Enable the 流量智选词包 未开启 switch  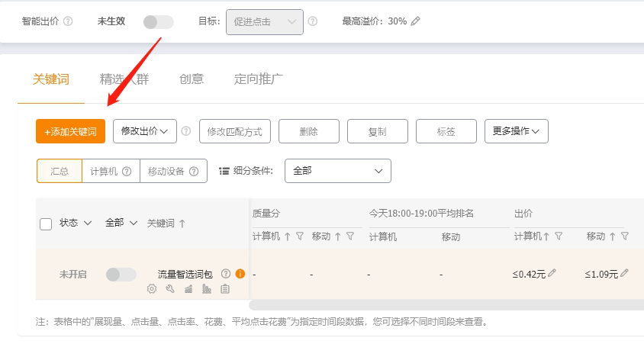121,274
